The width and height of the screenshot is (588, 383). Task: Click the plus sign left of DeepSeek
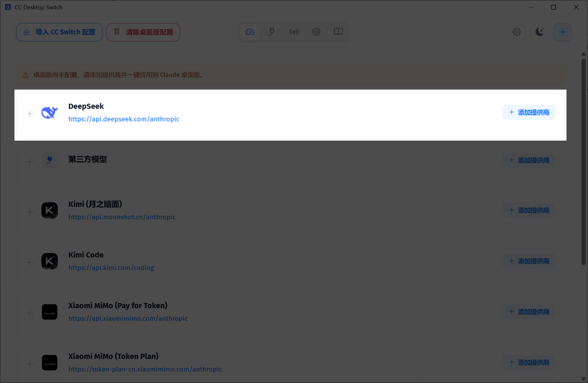(30, 114)
